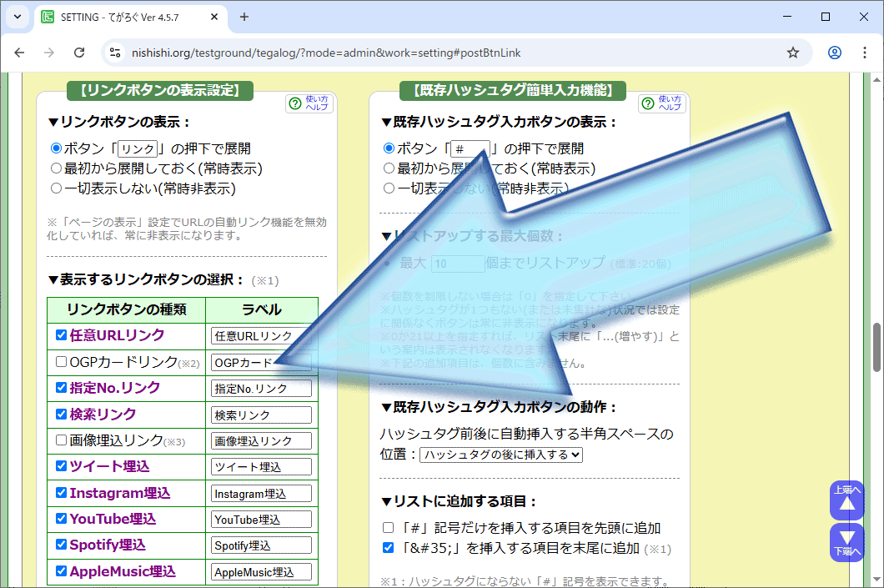Select hashtag 最初から展開しておく radio option

(x=389, y=168)
